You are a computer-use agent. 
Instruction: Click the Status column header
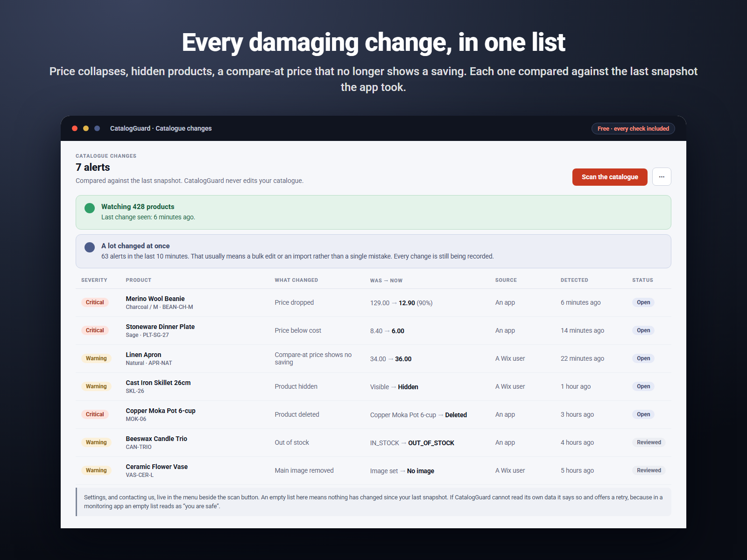(x=642, y=280)
